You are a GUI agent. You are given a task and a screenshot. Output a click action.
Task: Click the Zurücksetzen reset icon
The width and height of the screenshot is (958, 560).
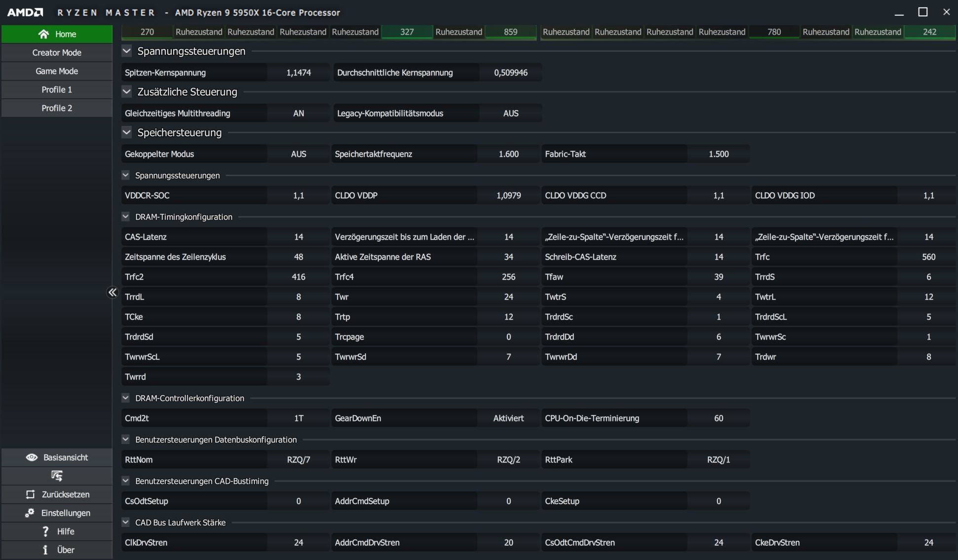(x=31, y=494)
